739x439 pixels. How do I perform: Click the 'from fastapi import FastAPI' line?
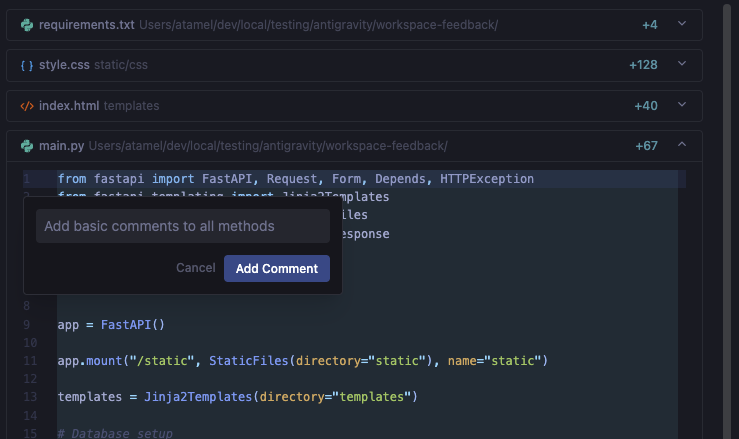pyautogui.click(x=296, y=179)
